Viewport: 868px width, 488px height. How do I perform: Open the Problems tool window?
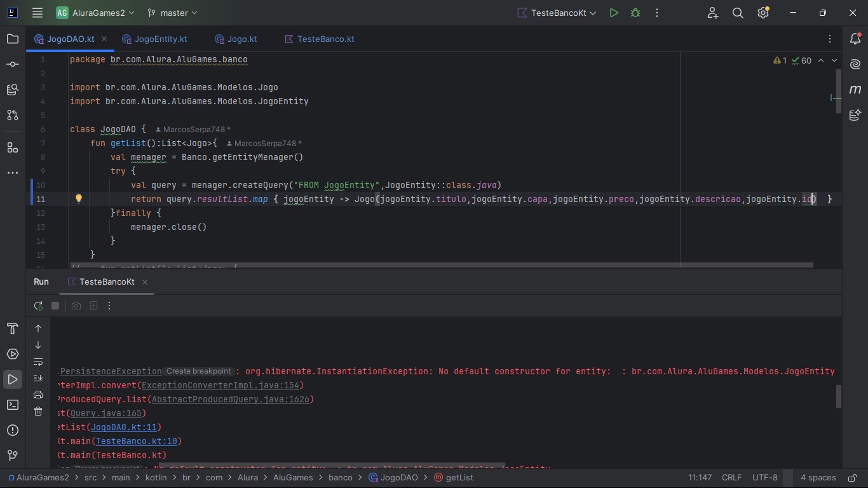pos(13,430)
